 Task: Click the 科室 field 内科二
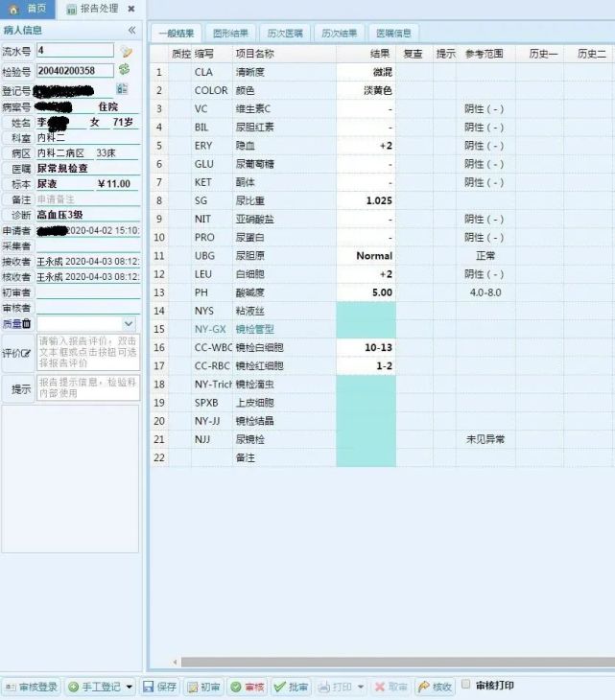(88, 137)
